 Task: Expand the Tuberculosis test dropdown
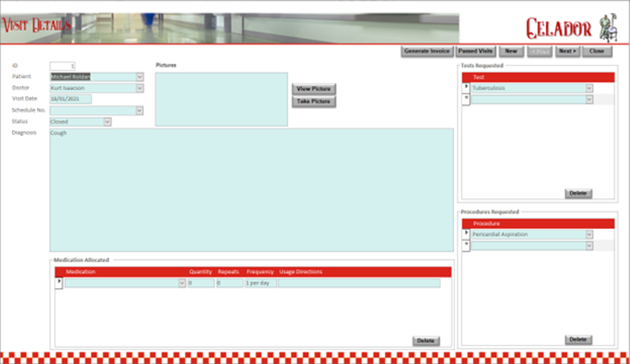point(589,88)
